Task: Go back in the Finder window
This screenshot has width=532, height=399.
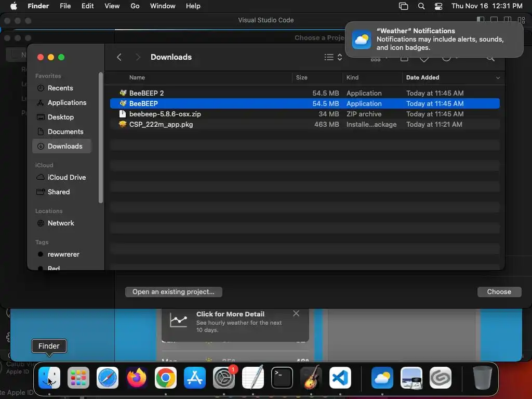Action: click(x=119, y=57)
